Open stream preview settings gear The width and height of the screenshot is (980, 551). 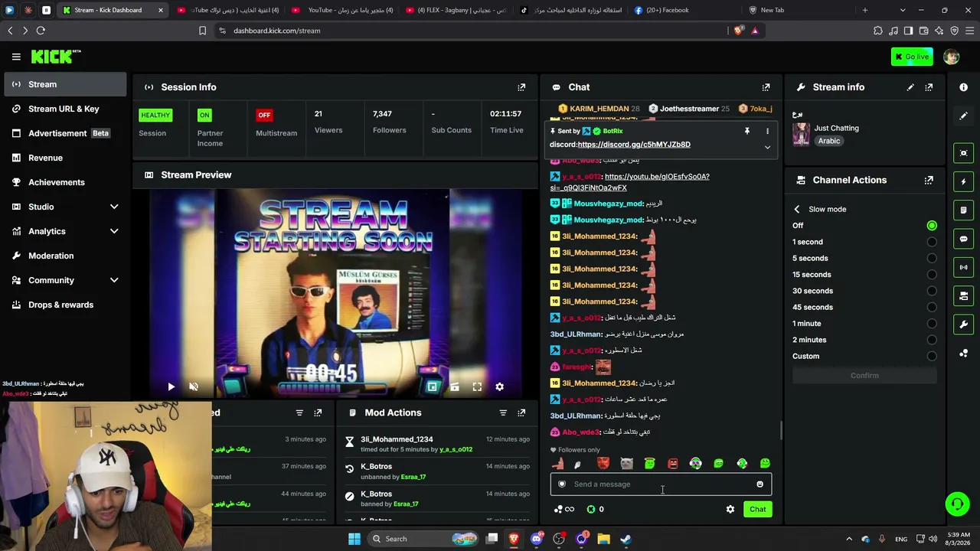coord(499,387)
